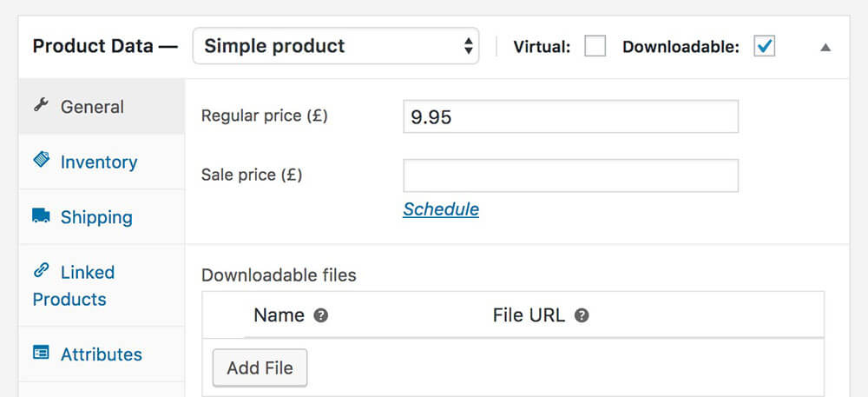This screenshot has width=868, height=397.
Task: Click the Linked Products chain icon
Action: [x=41, y=270]
